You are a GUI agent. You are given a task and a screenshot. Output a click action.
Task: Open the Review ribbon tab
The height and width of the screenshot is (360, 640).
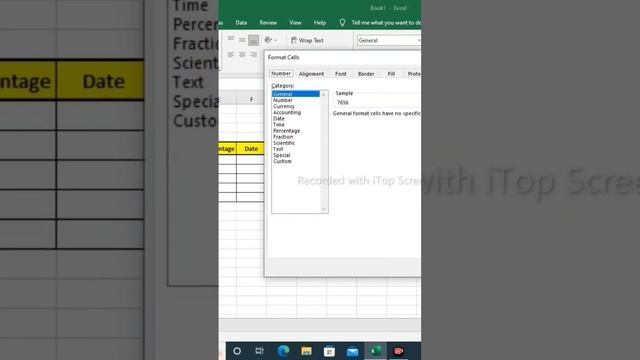(268, 23)
